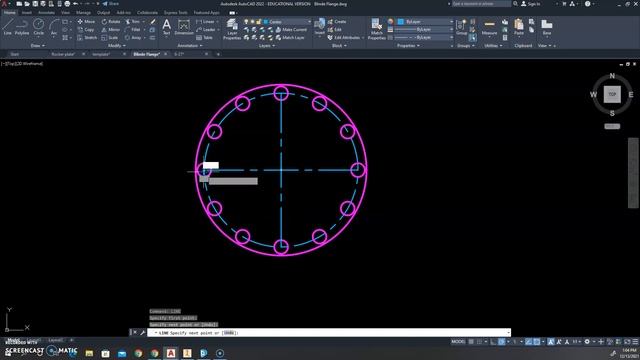This screenshot has height=360, width=640.
Task: Insert a Table from Annotation panel
Action: (204, 38)
